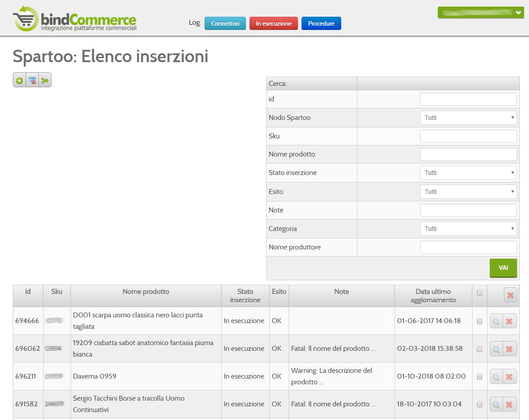Click the date '01-06-2017 14:06:18'
The image size is (529, 420).
pos(429,321)
